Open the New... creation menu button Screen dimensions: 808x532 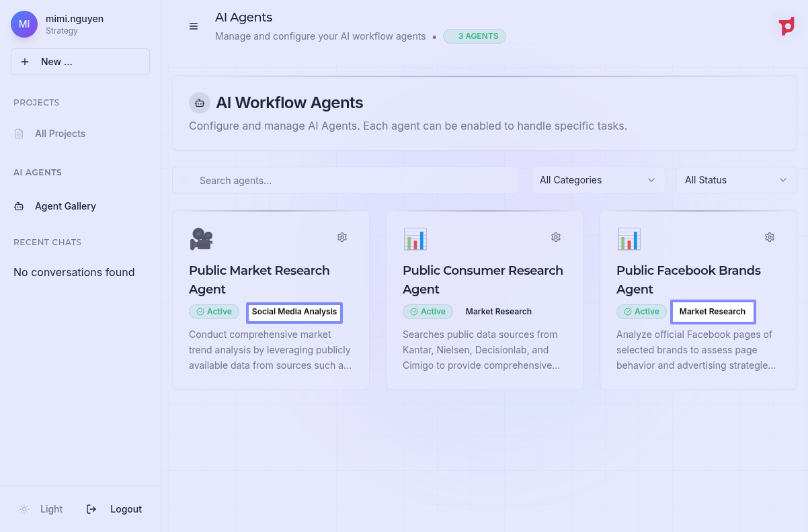(x=80, y=62)
